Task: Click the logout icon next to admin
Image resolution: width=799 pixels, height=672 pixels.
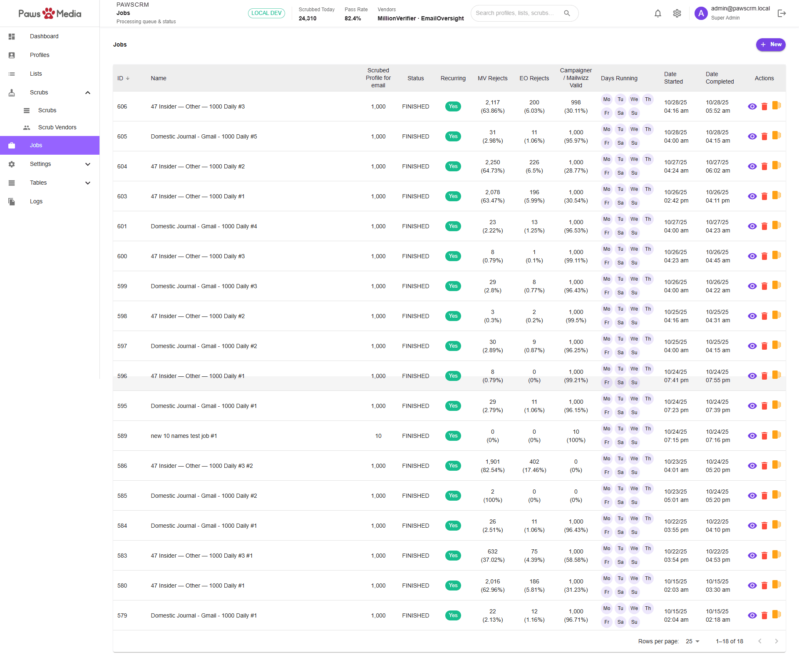Action: 782,13
